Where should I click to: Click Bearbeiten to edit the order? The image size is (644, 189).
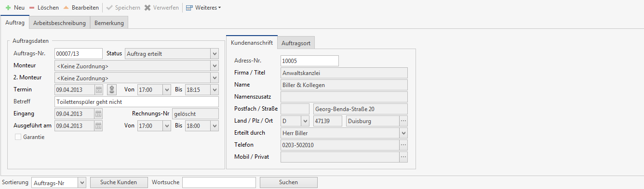tap(81, 8)
